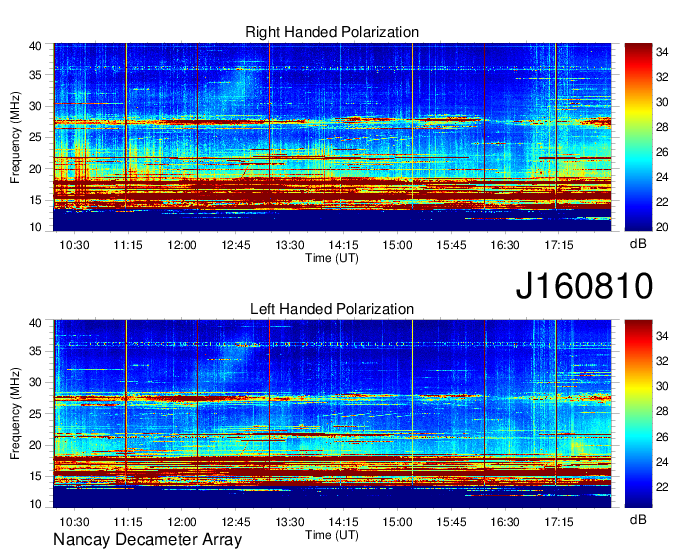Click the 20 MHz tick of Left Handed plot

tap(35, 445)
